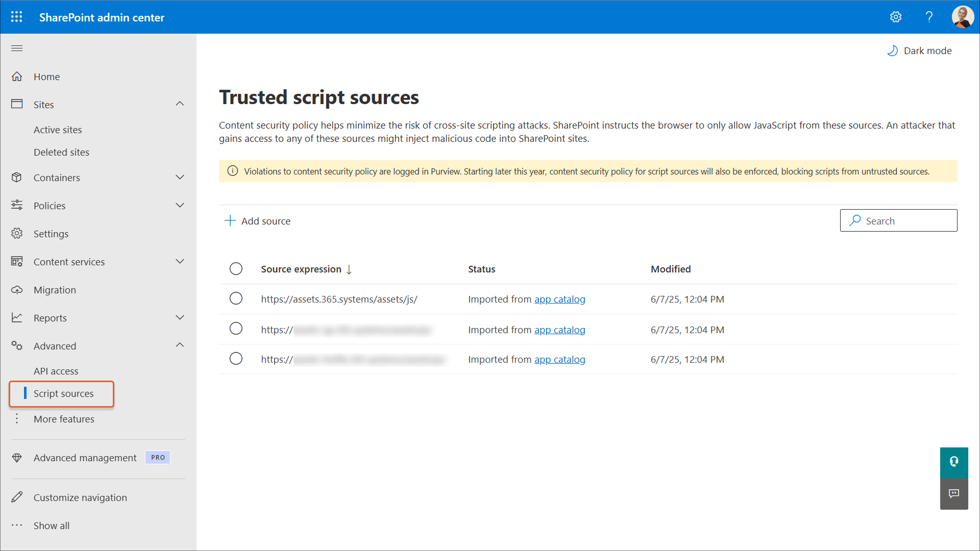Go to API access page
Image resolution: width=980 pixels, height=551 pixels.
56,371
